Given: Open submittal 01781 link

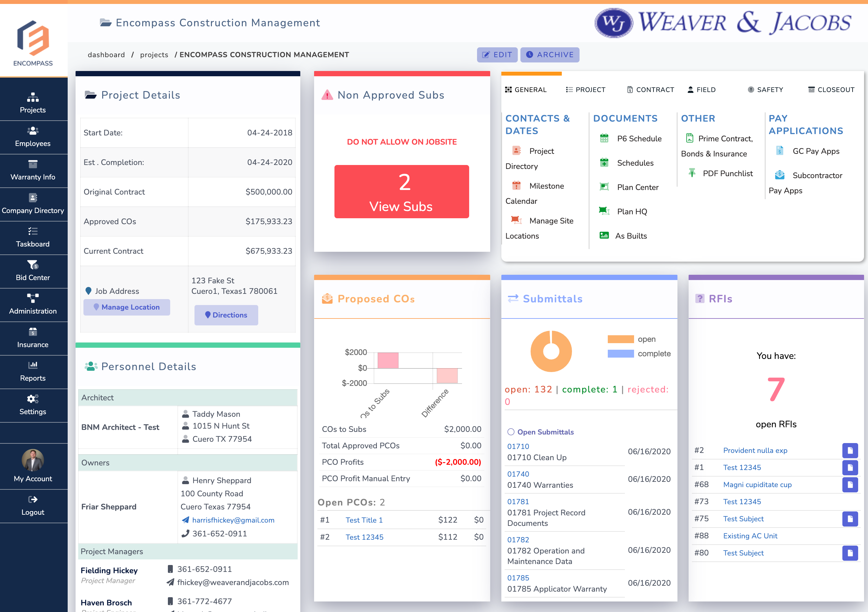Looking at the screenshot, I should coord(518,502).
